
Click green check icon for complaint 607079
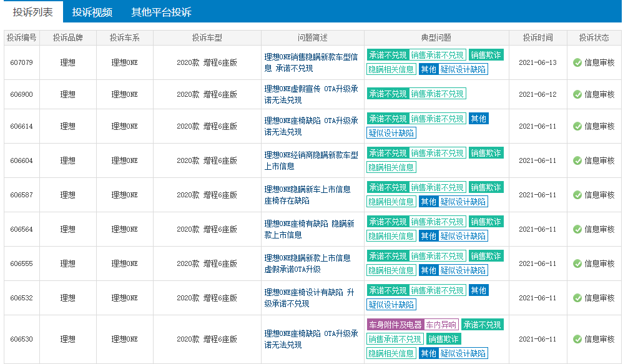click(577, 62)
